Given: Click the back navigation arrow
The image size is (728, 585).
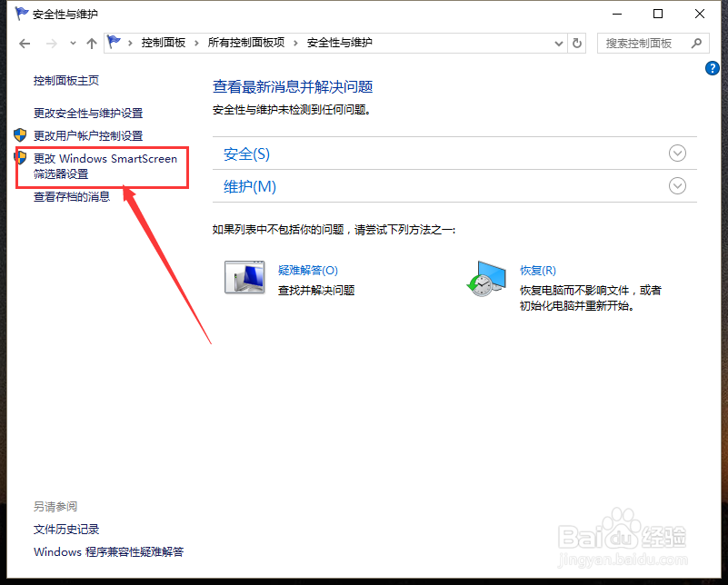Looking at the screenshot, I should 25,42.
